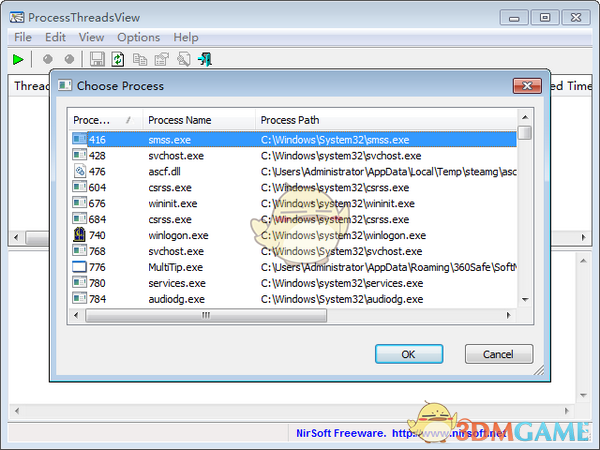Screen dimensions: 600x450
Task: Click the MultiTip.exe window icon
Action: [x=80, y=267]
